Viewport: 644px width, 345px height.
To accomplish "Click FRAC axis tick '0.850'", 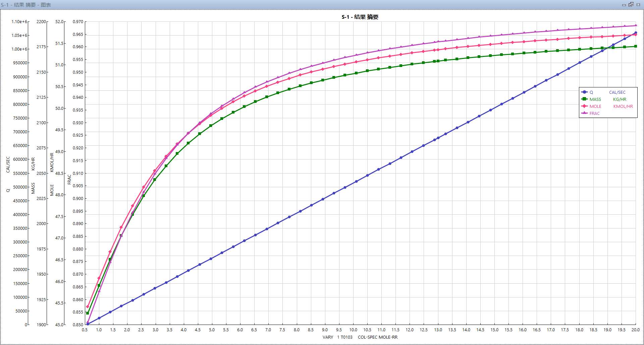I will (x=78, y=325).
